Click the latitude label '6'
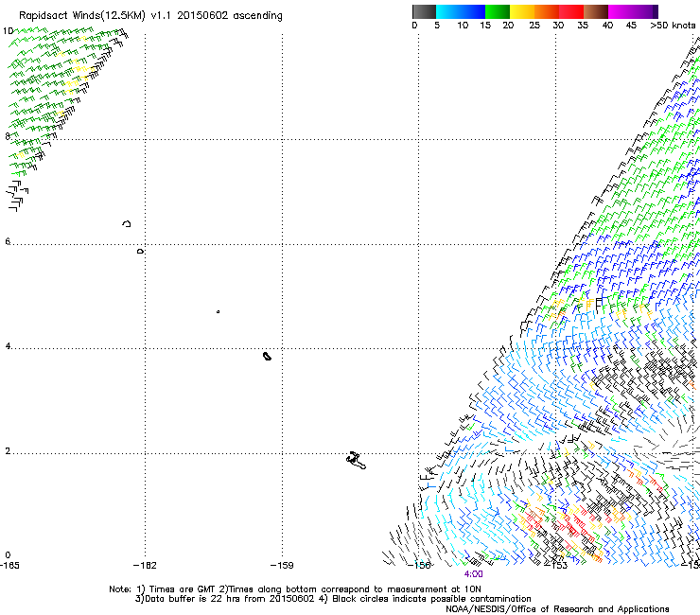 8,241
